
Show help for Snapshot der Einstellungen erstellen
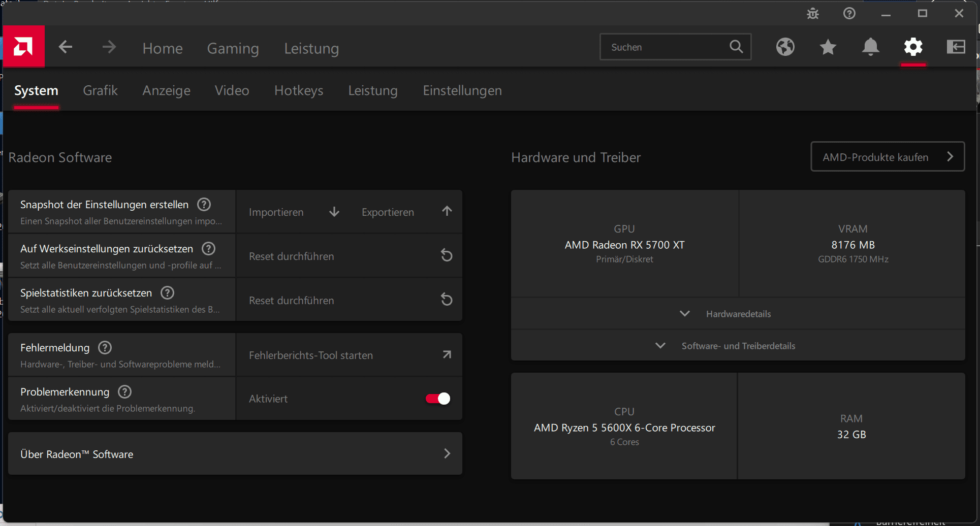pyautogui.click(x=204, y=204)
